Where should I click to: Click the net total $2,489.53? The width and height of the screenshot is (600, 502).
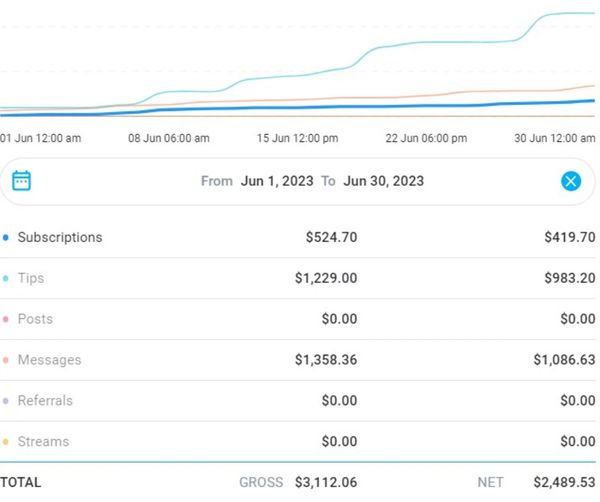[565, 482]
